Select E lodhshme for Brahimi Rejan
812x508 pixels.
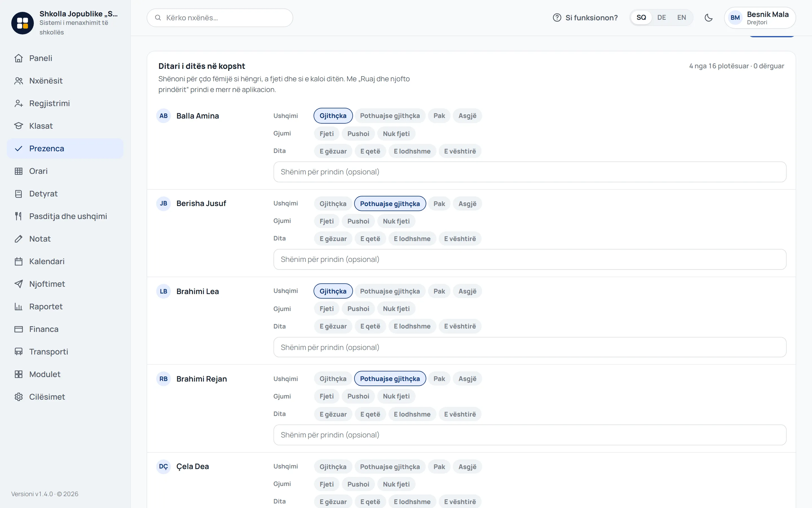click(412, 414)
